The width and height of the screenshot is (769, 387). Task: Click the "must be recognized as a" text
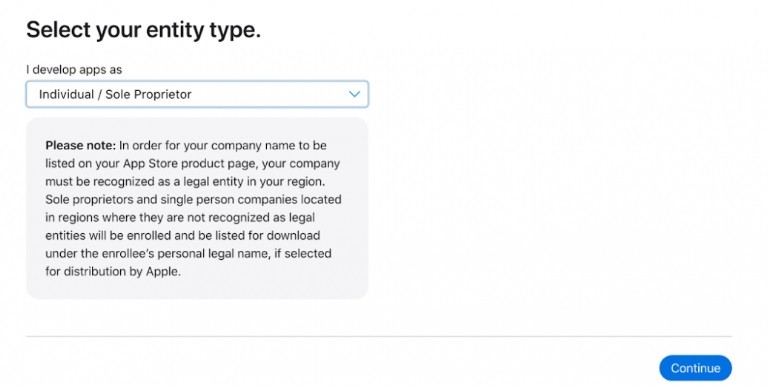pyautogui.click(x=112, y=181)
